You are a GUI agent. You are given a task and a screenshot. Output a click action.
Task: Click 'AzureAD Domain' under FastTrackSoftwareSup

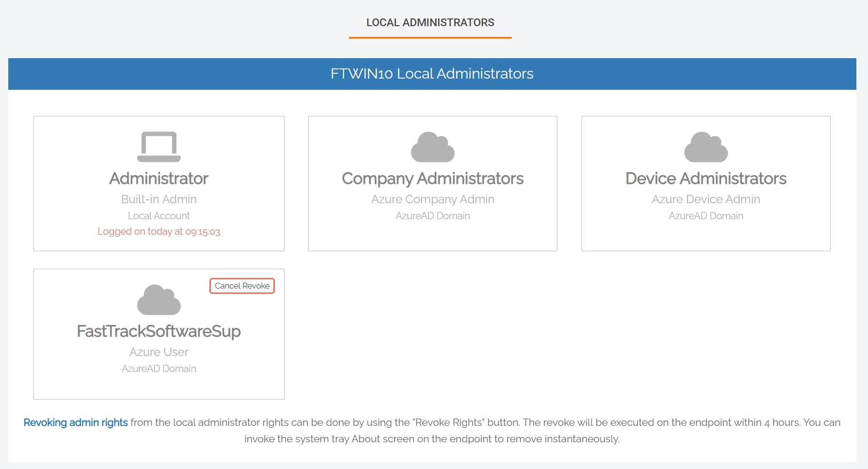tap(159, 369)
